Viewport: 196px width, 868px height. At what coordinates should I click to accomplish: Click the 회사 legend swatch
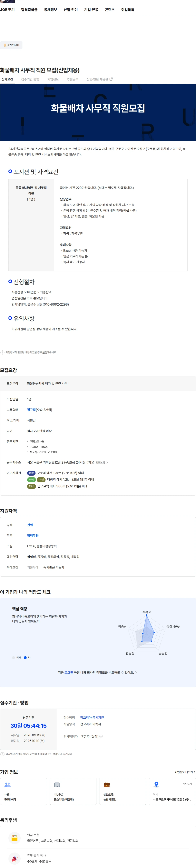13,657
